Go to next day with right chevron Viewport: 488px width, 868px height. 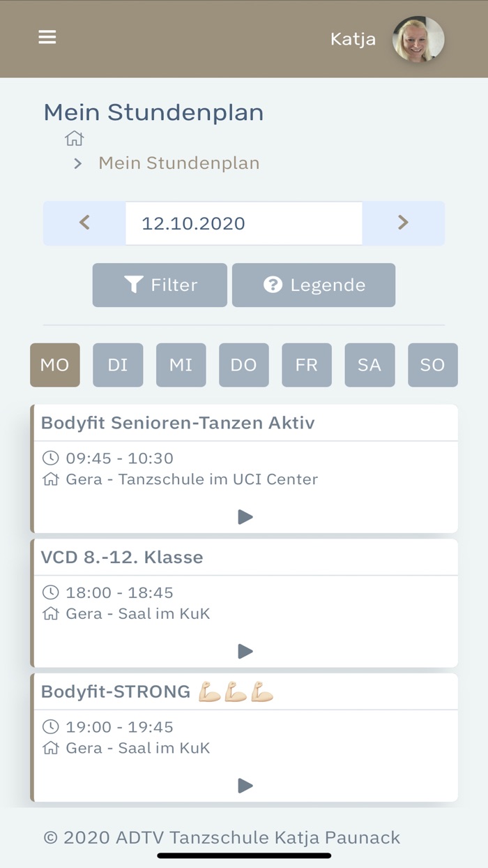pyautogui.click(x=403, y=223)
